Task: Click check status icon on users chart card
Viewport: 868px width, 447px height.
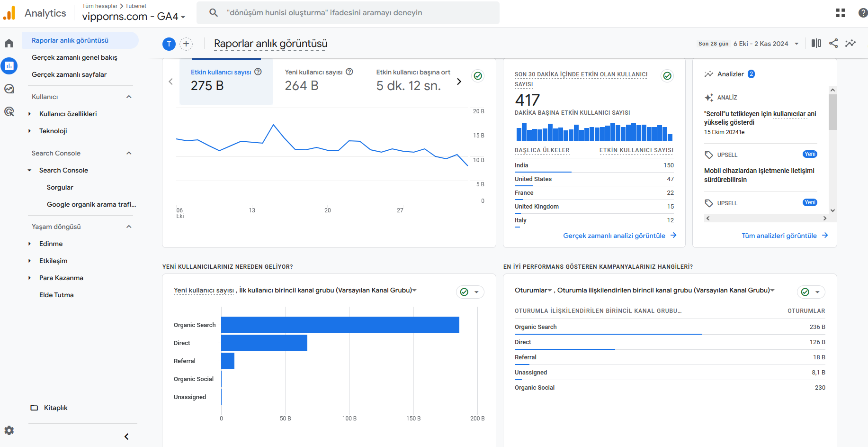Action: click(478, 76)
